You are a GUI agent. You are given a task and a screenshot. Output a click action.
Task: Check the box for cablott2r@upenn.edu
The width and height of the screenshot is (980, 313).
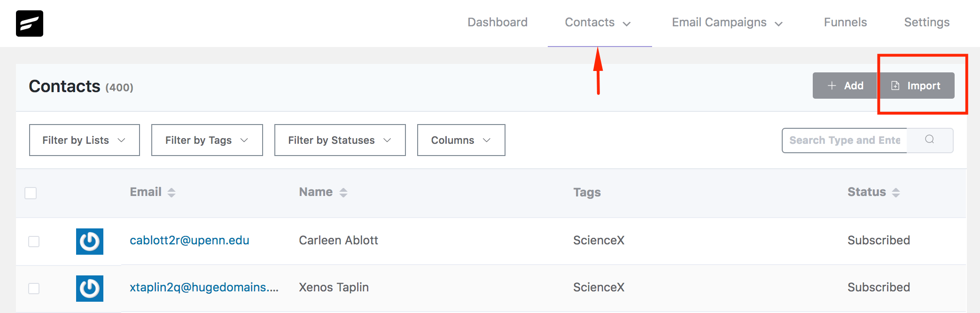[34, 242]
